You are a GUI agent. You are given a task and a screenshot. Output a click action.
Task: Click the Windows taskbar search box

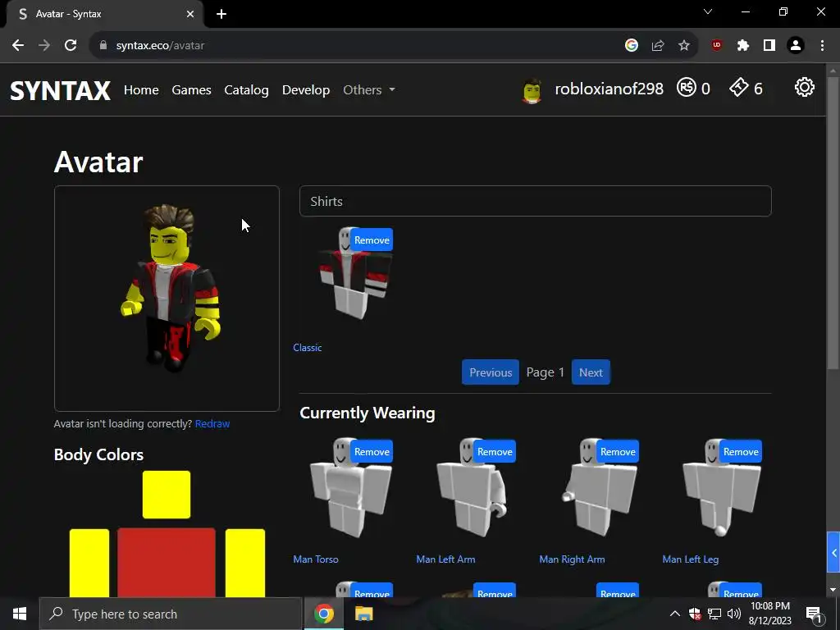coord(171,614)
